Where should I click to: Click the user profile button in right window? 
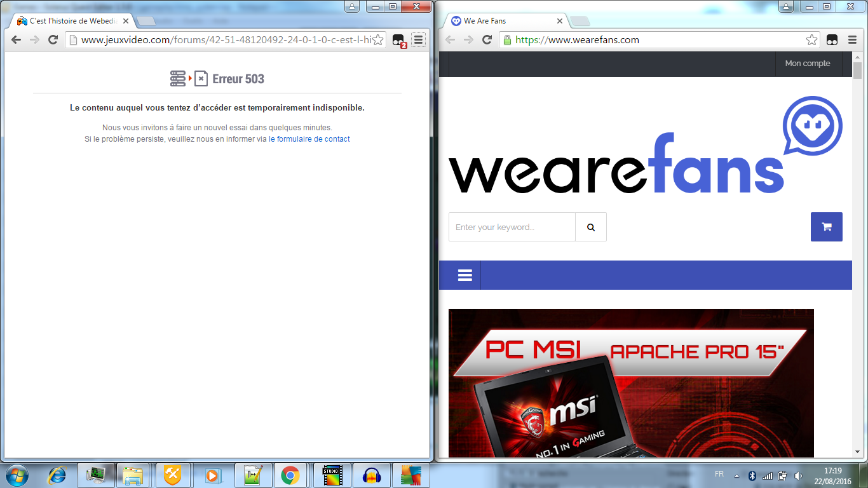[786, 7]
